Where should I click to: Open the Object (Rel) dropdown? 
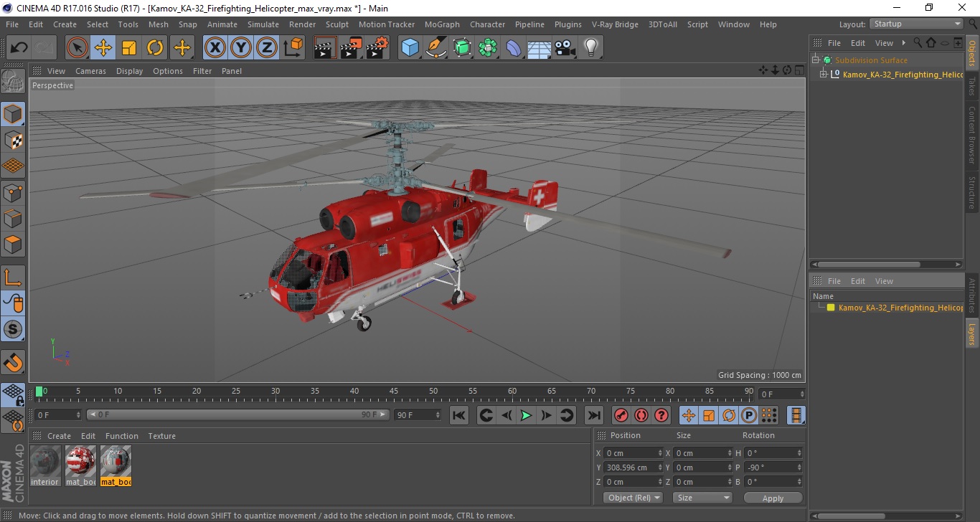633,498
